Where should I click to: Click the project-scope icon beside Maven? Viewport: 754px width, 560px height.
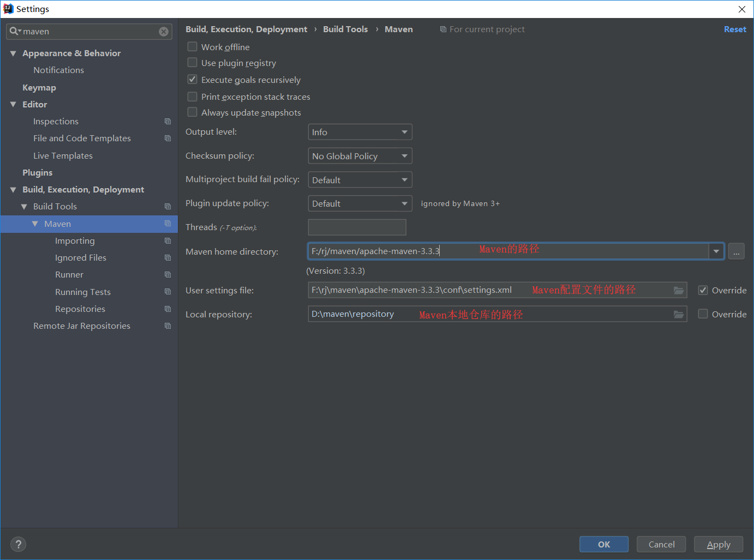[x=168, y=224]
